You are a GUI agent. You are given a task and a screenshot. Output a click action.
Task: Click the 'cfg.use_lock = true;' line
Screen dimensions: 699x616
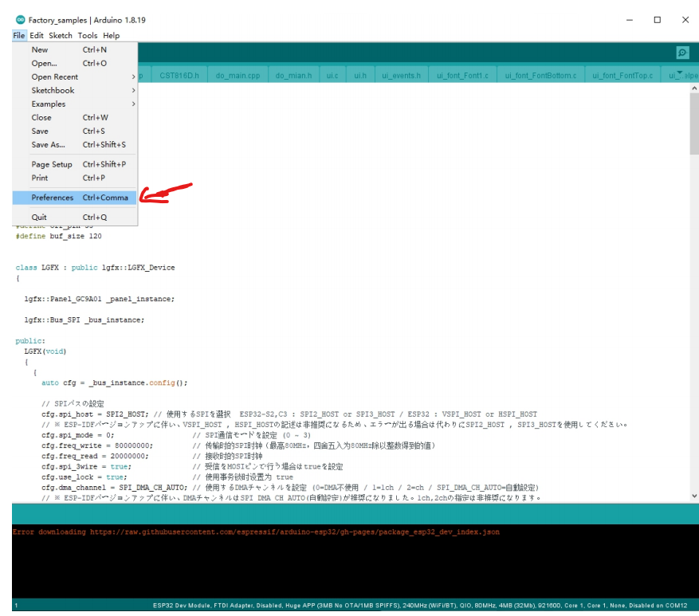pos(84,477)
